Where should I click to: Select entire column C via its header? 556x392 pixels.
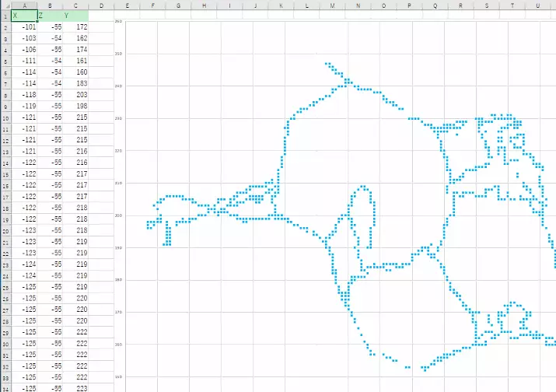tap(75, 5)
